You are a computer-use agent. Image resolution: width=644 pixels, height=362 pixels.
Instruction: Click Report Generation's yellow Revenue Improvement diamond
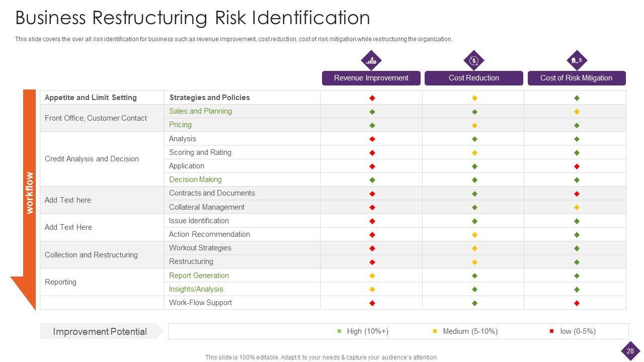(x=372, y=276)
